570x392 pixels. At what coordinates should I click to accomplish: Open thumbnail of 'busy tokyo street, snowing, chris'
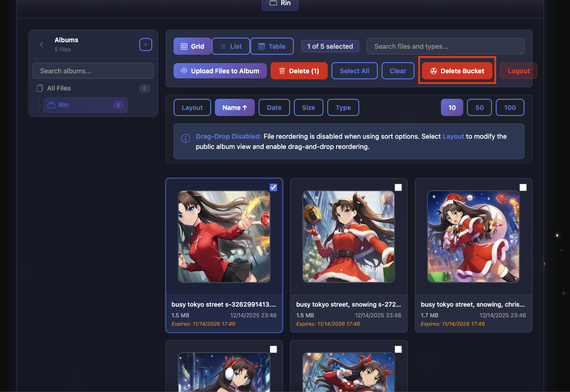point(473,237)
